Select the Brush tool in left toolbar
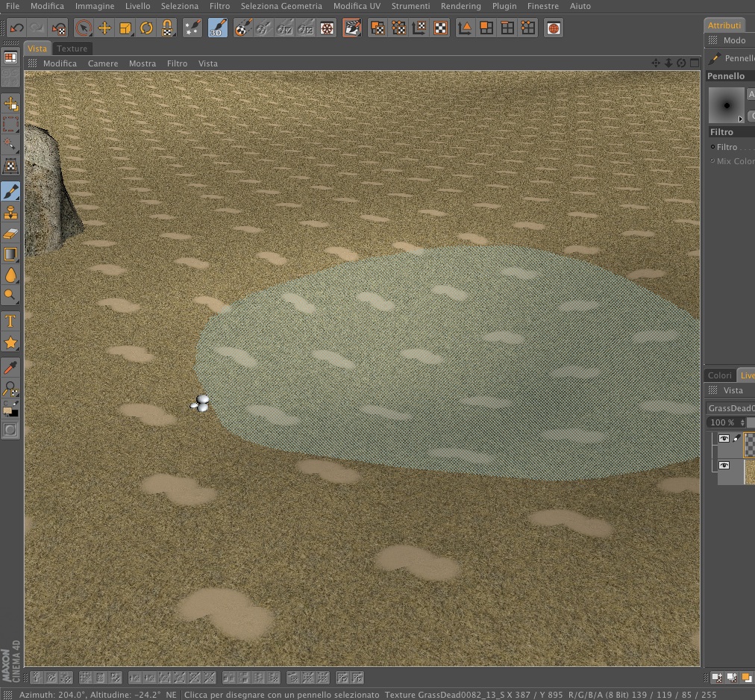This screenshot has width=755, height=700. point(10,191)
